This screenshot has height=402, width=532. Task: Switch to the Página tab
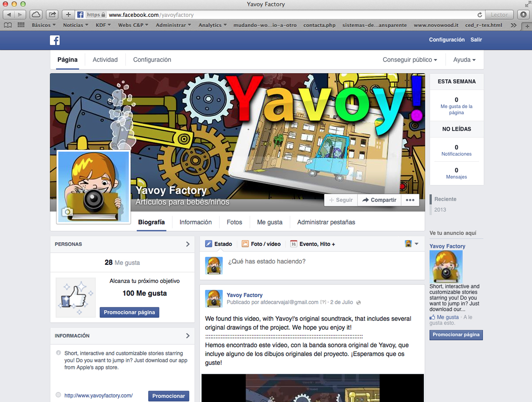click(68, 60)
